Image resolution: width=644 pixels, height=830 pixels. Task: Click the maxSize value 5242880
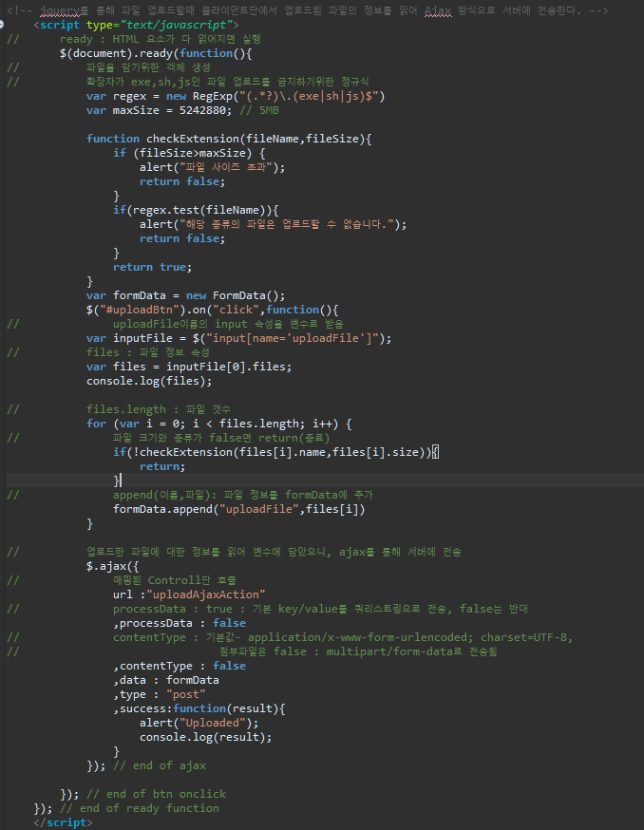[x=201, y=110]
